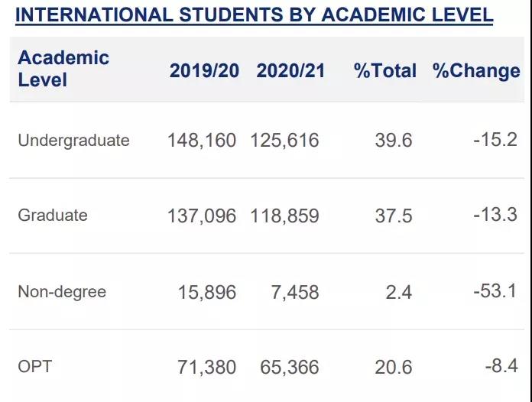Image resolution: width=532 pixels, height=402 pixels.
Task: Select the Graduate %Change value -13.3
Action: [495, 215]
